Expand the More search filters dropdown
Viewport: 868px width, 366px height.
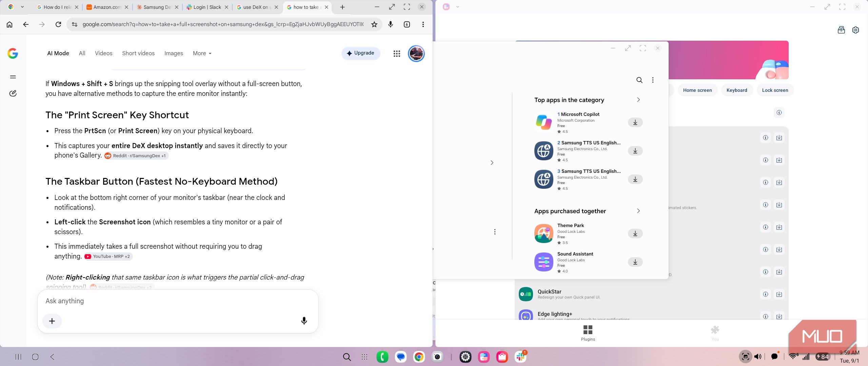(202, 53)
